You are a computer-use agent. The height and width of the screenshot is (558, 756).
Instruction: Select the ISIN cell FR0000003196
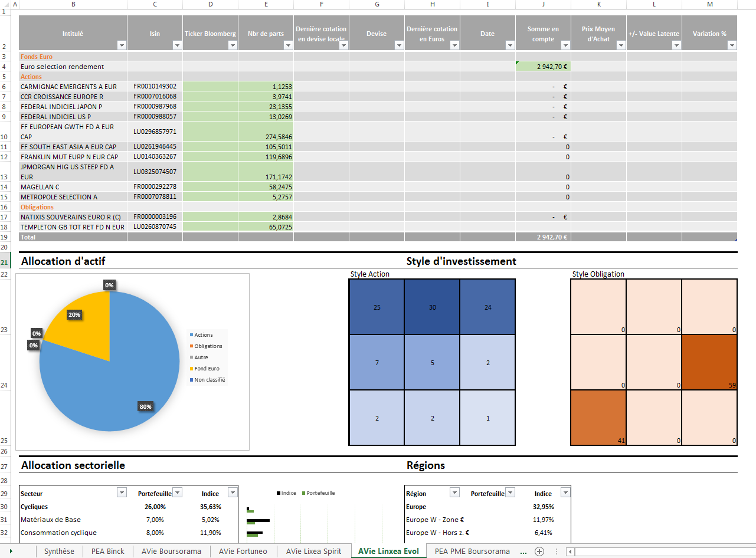tap(155, 217)
